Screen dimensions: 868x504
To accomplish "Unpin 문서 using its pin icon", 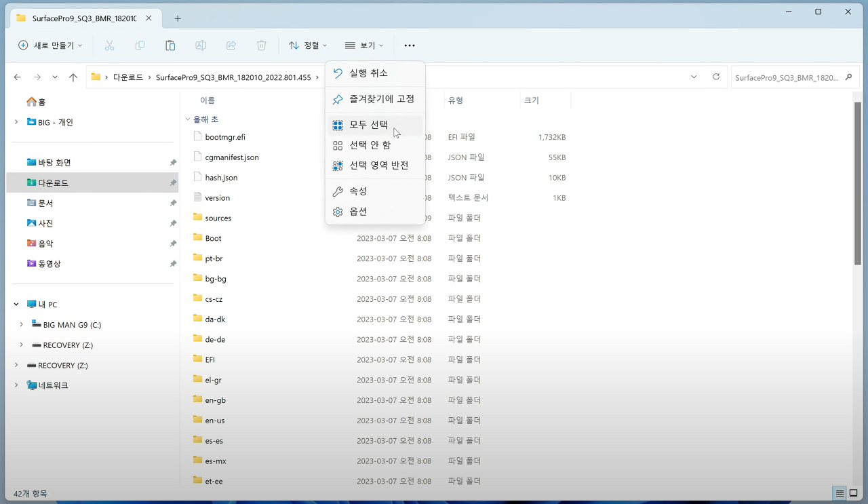I will (173, 203).
